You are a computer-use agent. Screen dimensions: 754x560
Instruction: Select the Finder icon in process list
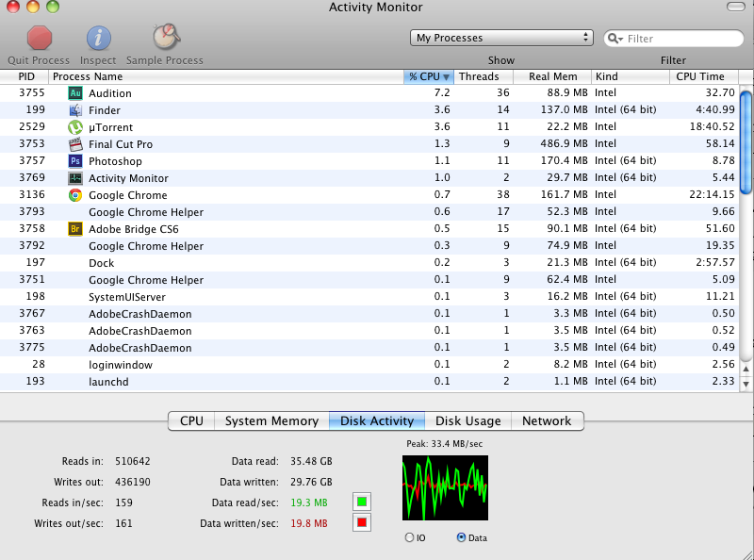pos(75,110)
